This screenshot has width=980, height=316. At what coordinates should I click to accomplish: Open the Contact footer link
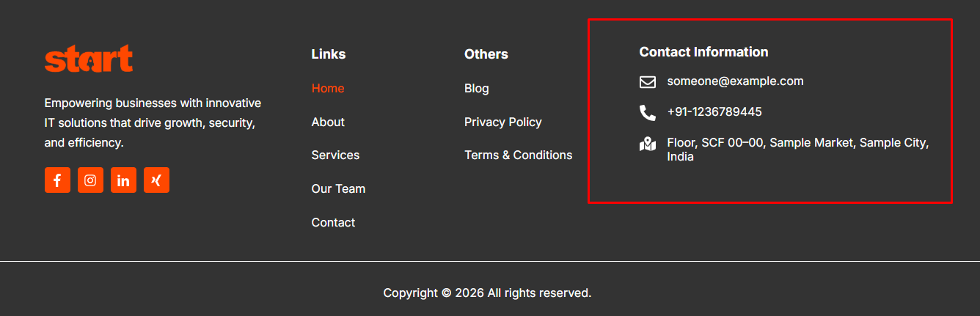(333, 223)
